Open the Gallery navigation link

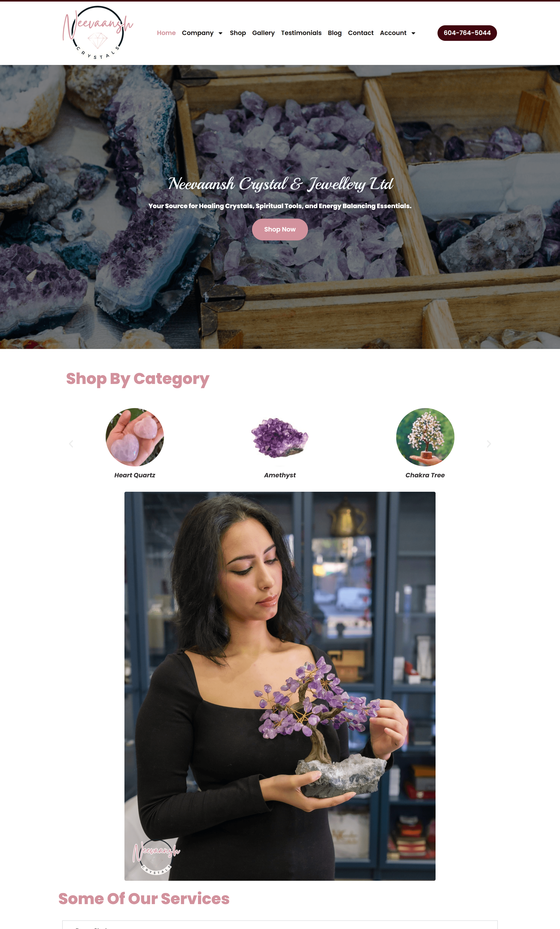263,33
